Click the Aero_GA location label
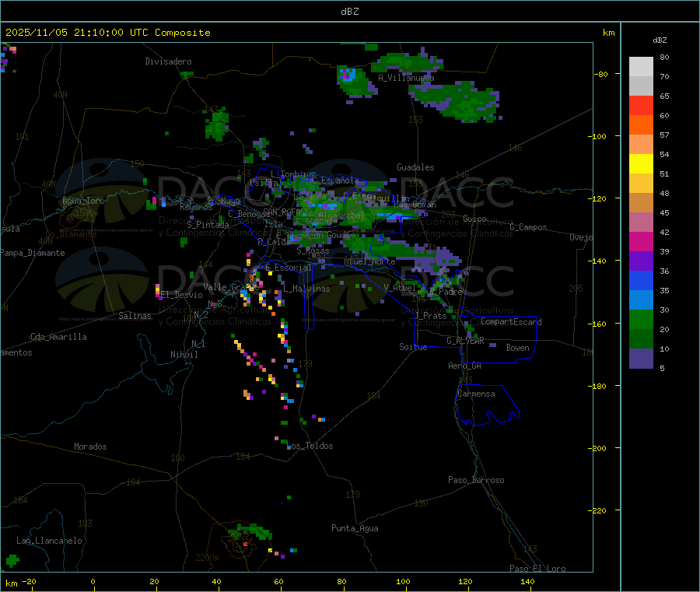 pos(465,366)
